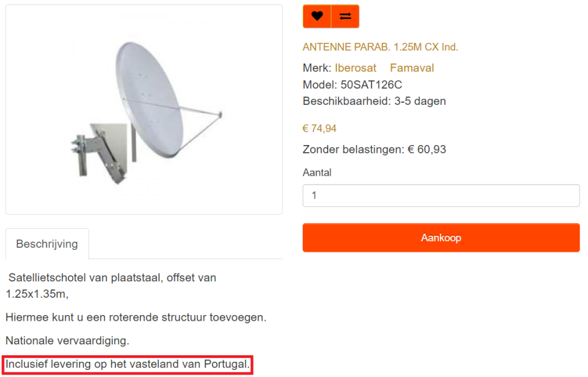Click the Zonder belastingen € 60,93 text
Viewport: 588px width, 377px height.
click(x=374, y=150)
